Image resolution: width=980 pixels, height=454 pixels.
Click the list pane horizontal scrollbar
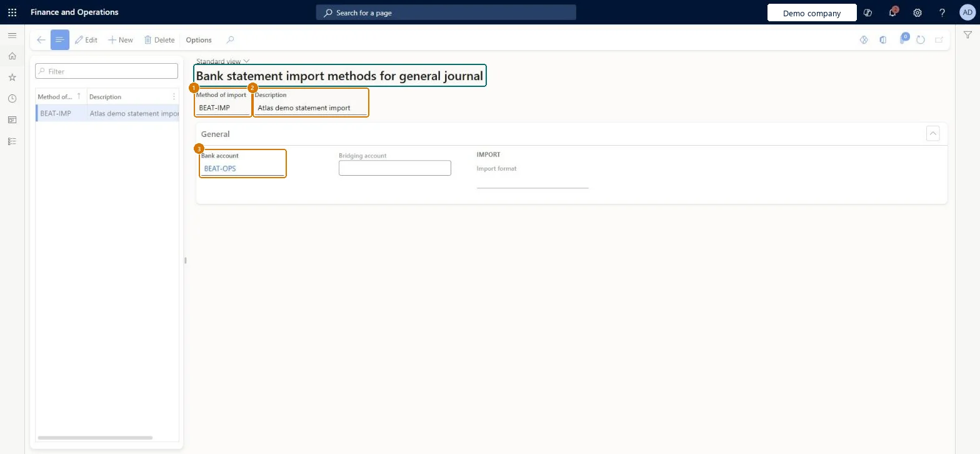(x=95, y=438)
